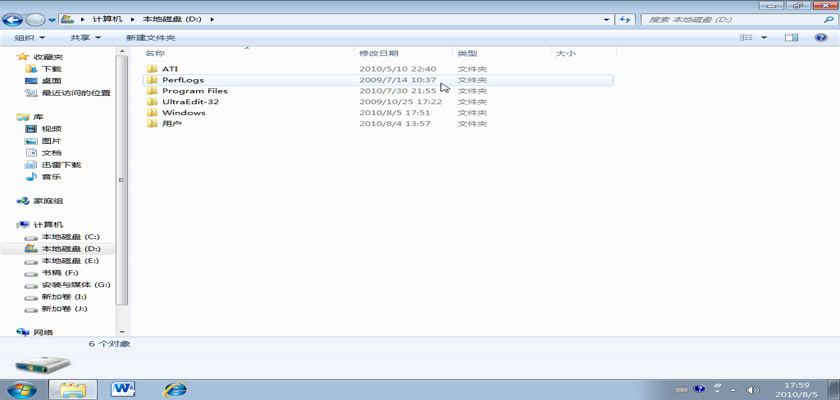Select the UltraEdit-32 folder icon

coord(152,102)
